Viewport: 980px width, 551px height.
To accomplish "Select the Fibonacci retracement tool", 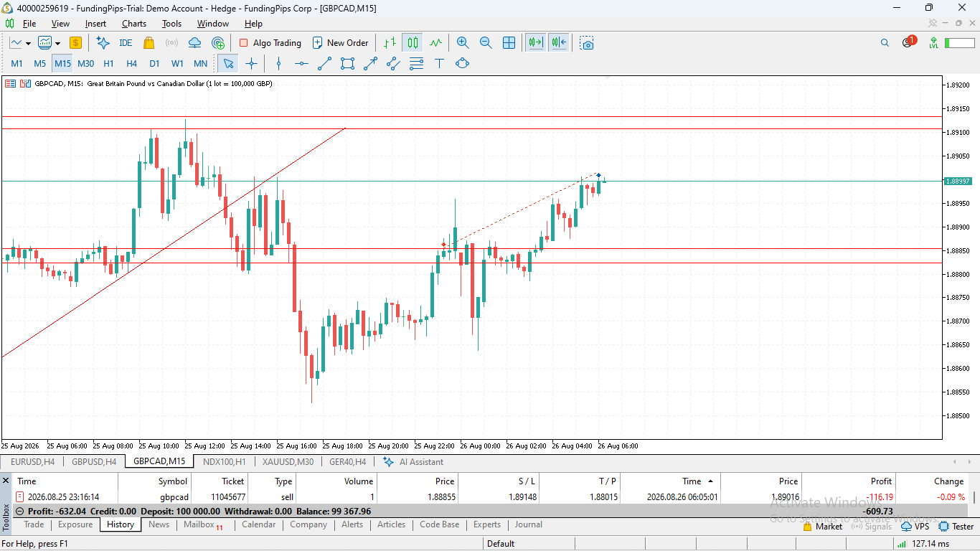I will 416,63.
